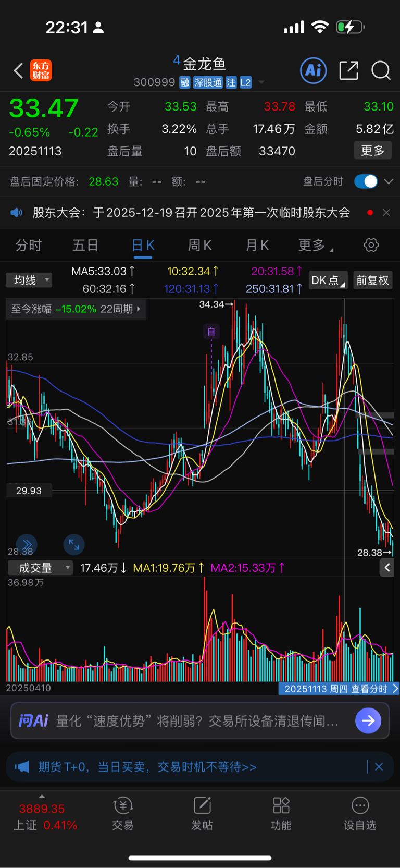Tap the futures promo megaphone icon
The height and width of the screenshot is (868, 400).
click(22, 767)
